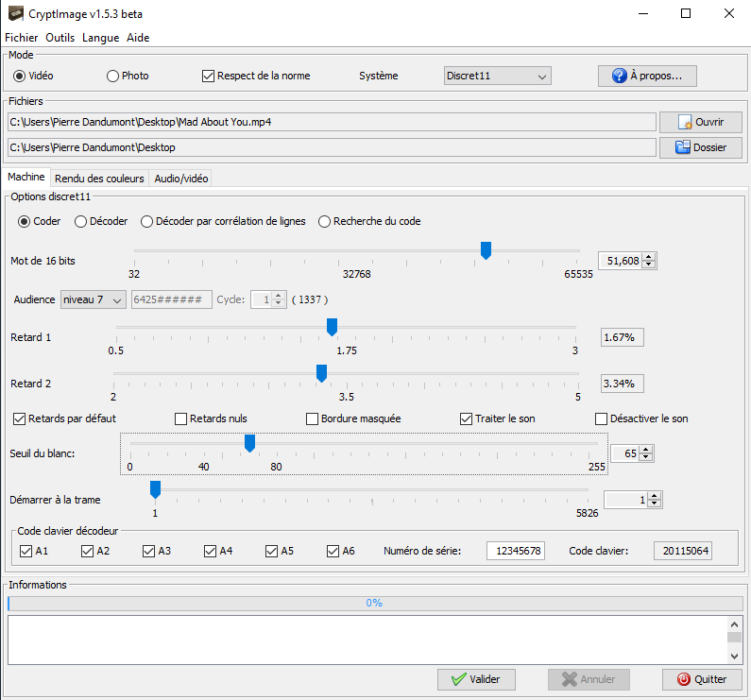The height and width of the screenshot is (700, 751).
Task: Open the Langue menu
Action: (100, 38)
